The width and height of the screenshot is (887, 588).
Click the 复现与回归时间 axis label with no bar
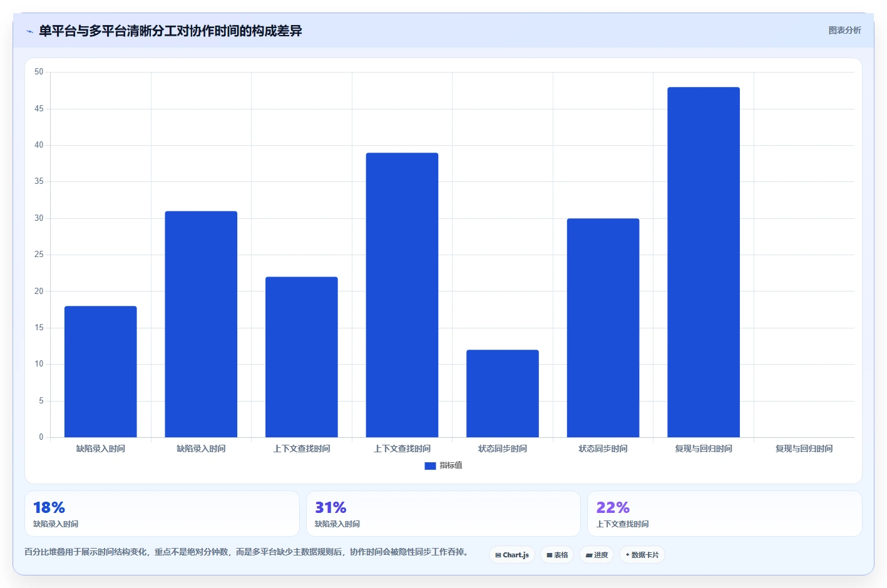(x=804, y=449)
